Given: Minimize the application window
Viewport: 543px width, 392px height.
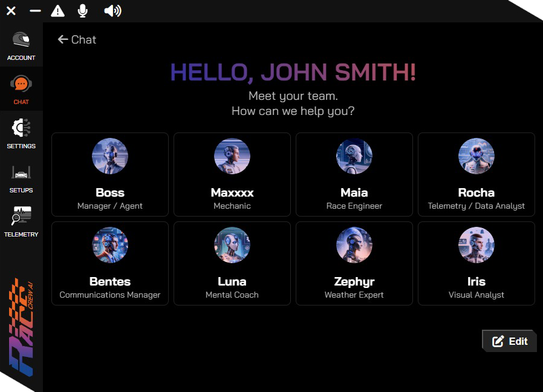Looking at the screenshot, I should pyautogui.click(x=35, y=11).
